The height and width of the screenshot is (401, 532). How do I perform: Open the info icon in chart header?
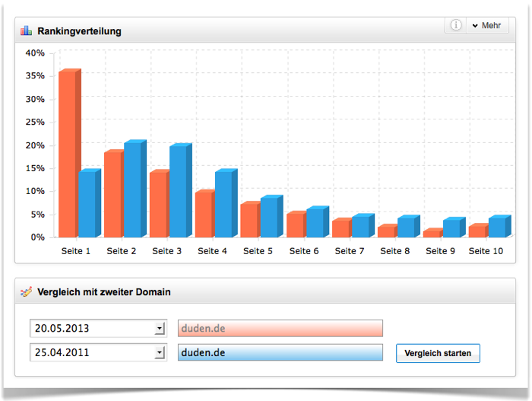click(x=456, y=25)
